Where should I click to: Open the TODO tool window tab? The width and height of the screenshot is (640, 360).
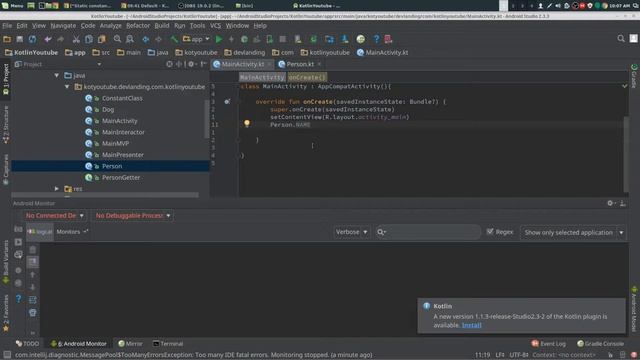27,344
